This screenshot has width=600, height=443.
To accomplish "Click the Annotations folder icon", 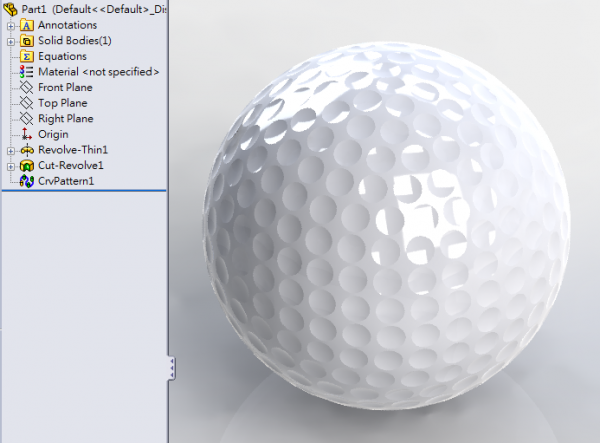I will coord(26,25).
